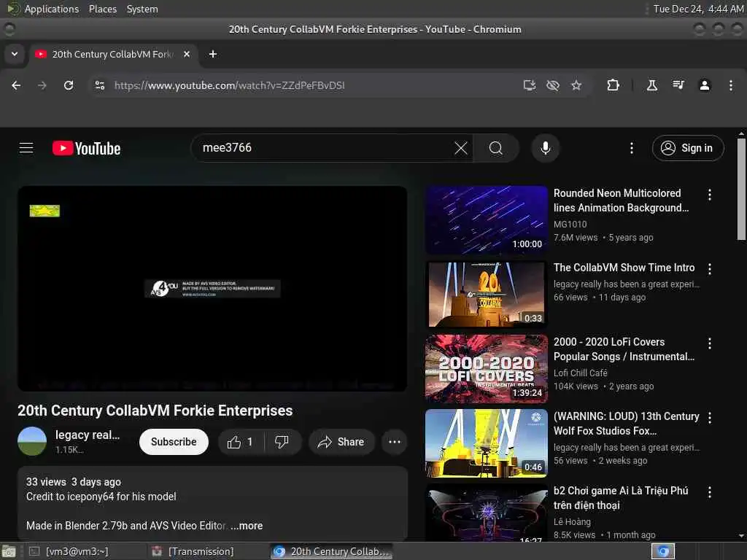Open options for LoFi Covers video
Image resolution: width=747 pixels, height=560 pixels.
click(709, 343)
